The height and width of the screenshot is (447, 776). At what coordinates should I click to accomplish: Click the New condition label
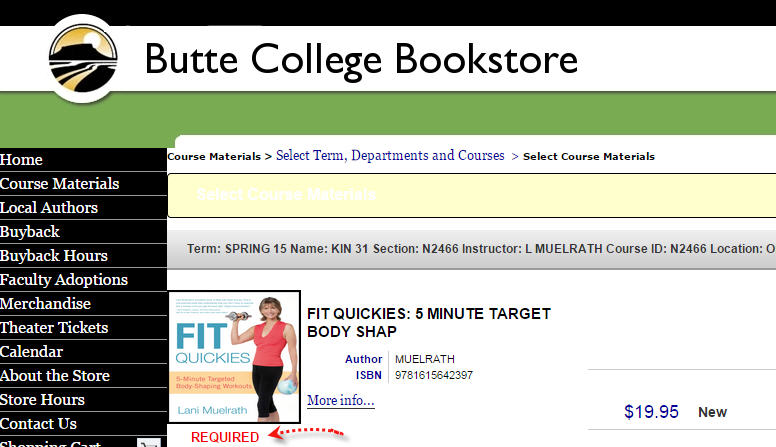712,412
